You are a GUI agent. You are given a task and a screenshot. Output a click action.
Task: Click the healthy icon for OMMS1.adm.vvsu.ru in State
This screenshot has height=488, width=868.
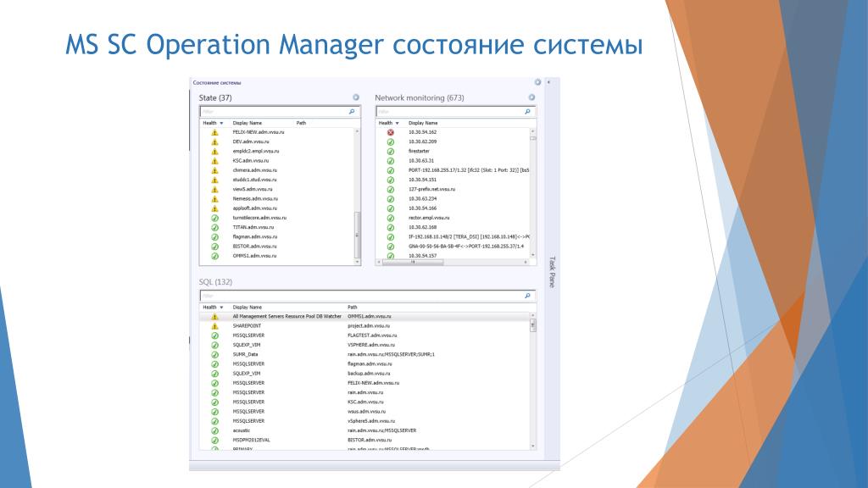(x=214, y=256)
